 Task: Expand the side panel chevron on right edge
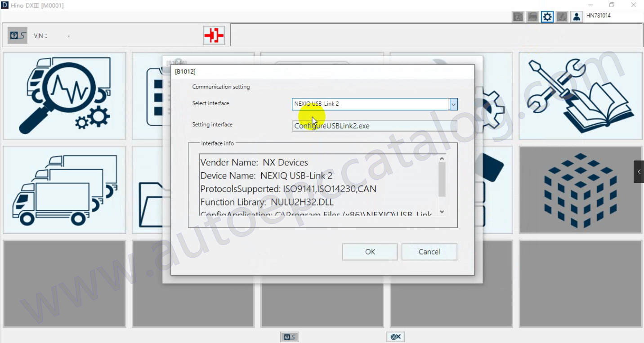click(x=639, y=172)
